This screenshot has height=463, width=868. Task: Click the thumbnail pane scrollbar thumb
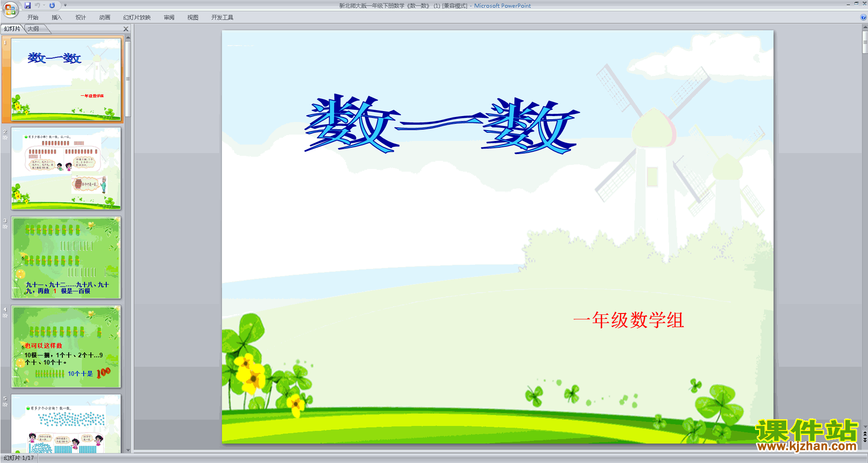click(x=128, y=79)
